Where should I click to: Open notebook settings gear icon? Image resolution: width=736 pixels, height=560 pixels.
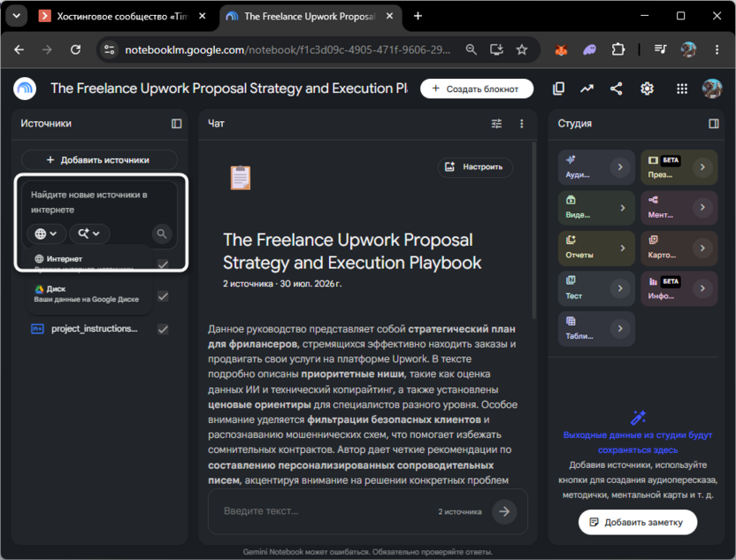647,88
